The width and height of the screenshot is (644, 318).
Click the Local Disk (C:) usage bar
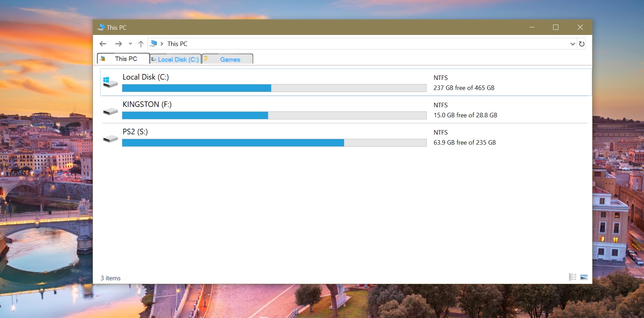coord(274,88)
